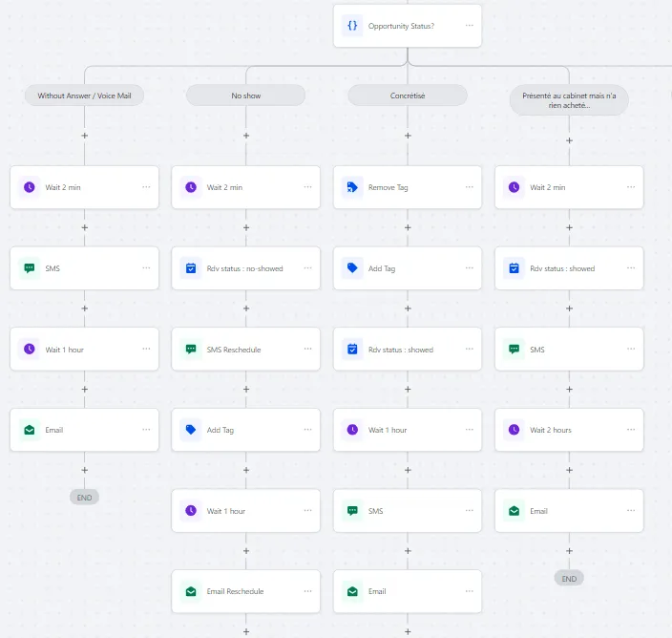Click the Email envelope icon in Without Answer branch

pyautogui.click(x=30, y=430)
